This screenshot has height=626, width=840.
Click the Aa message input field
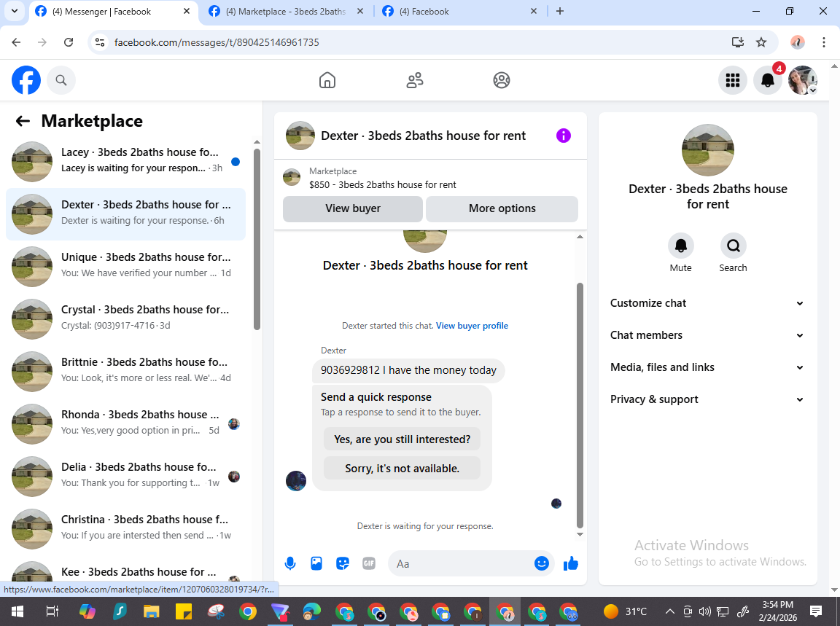tap(461, 563)
